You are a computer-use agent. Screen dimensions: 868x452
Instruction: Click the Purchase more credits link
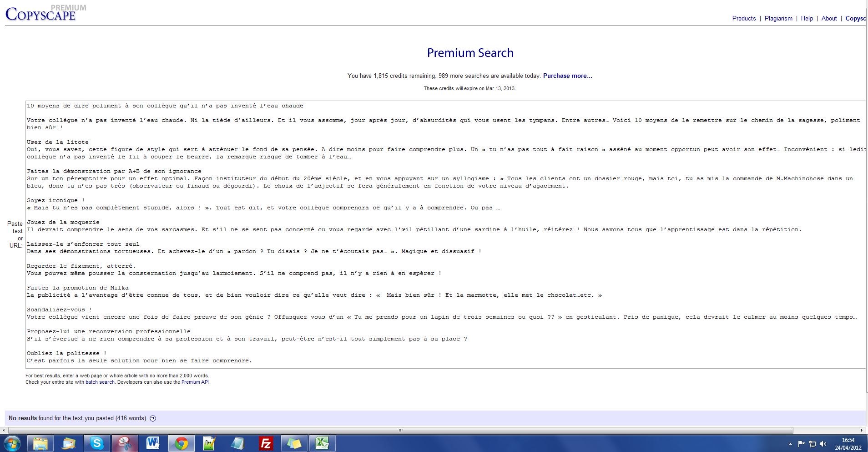click(567, 76)
